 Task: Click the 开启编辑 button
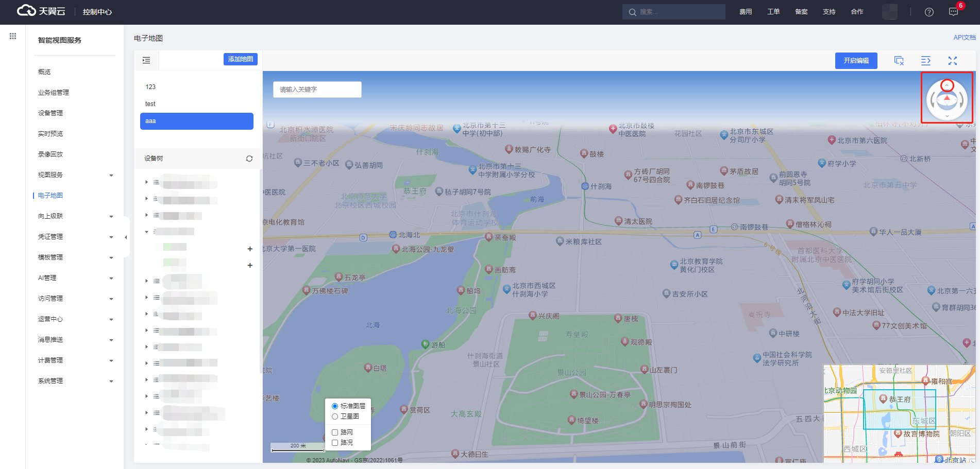tap(856, 61)
